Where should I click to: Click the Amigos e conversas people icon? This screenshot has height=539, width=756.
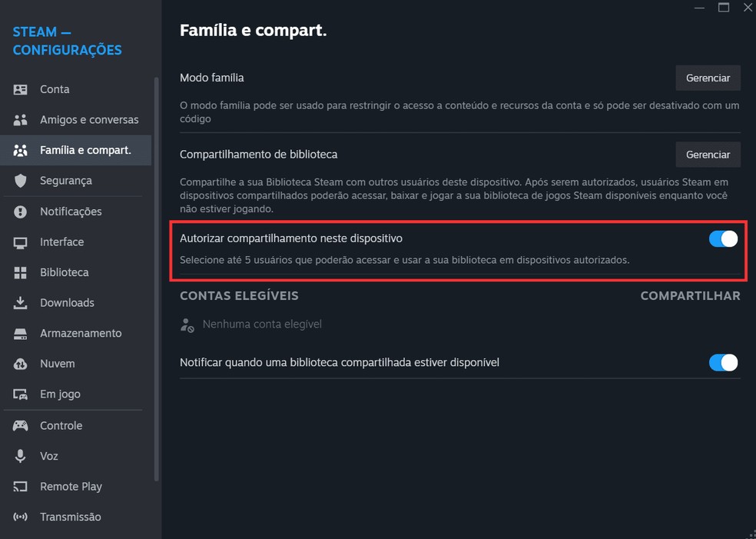21,120
